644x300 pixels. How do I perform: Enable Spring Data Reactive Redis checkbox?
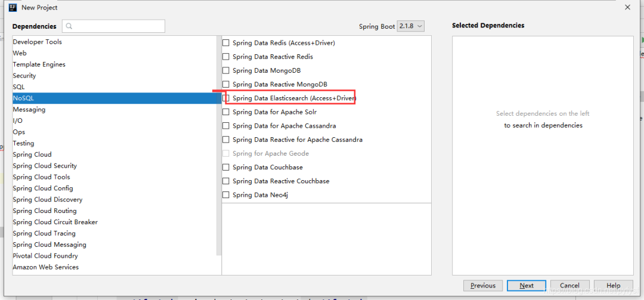(226, 57)
